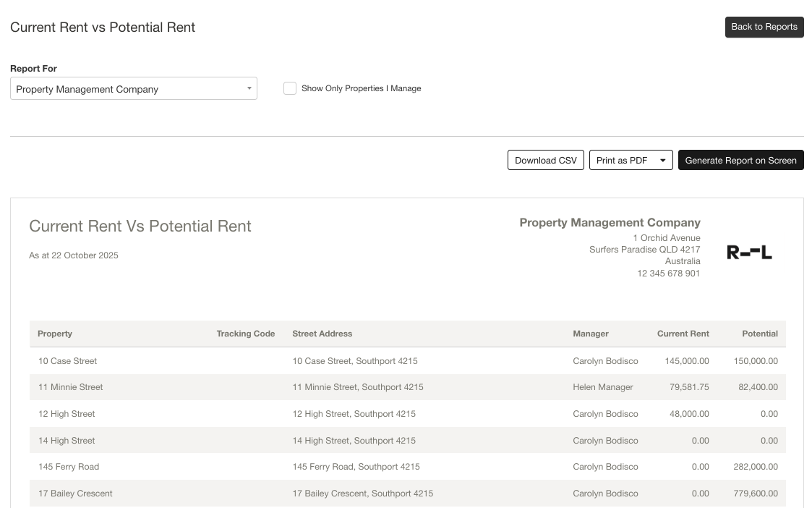Select the 12 High Street property
Image resolution: width=812 pixels, height=508 pixels.
tap(67, 414)
